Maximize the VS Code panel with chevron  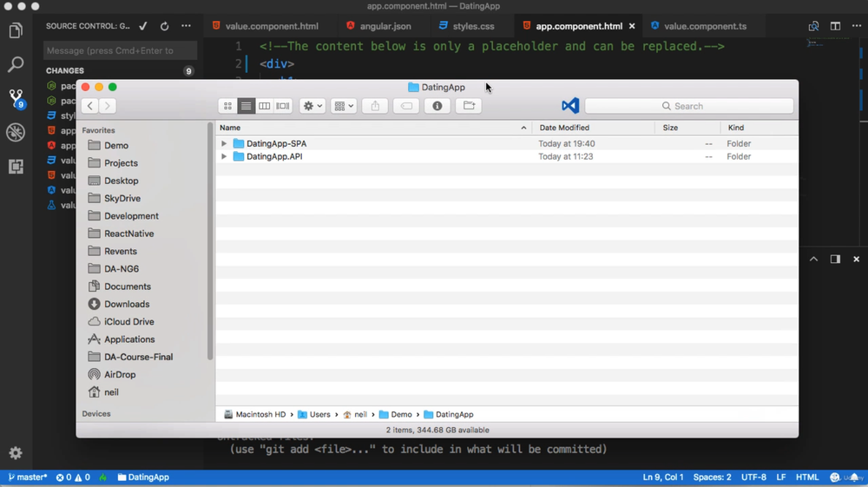point(813,259)
